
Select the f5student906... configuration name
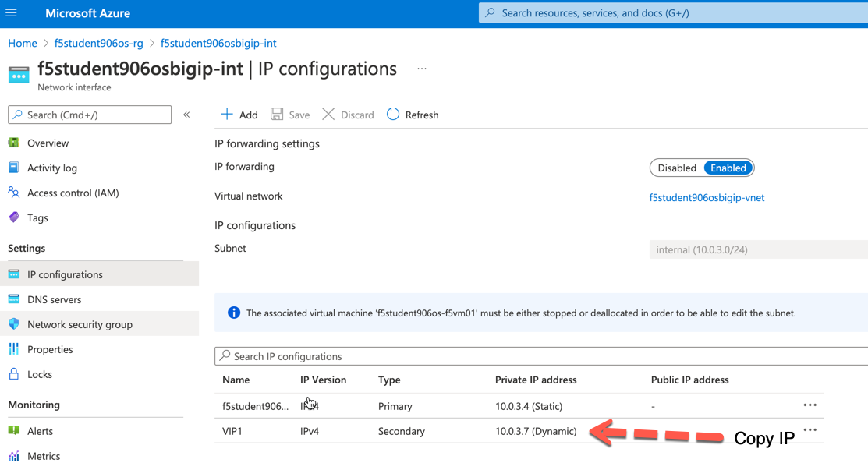[255, 406]
